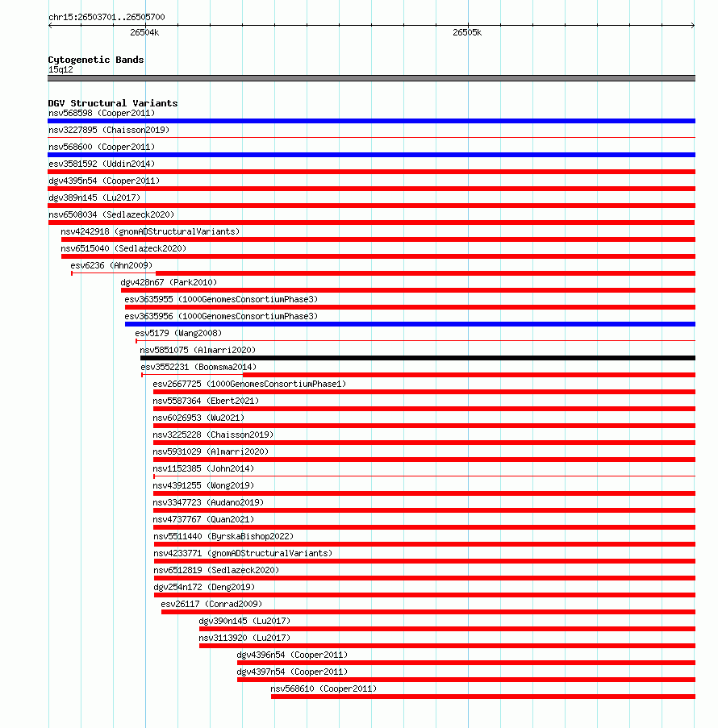Click the blue esv3635956 variant bar

[410, 324]
